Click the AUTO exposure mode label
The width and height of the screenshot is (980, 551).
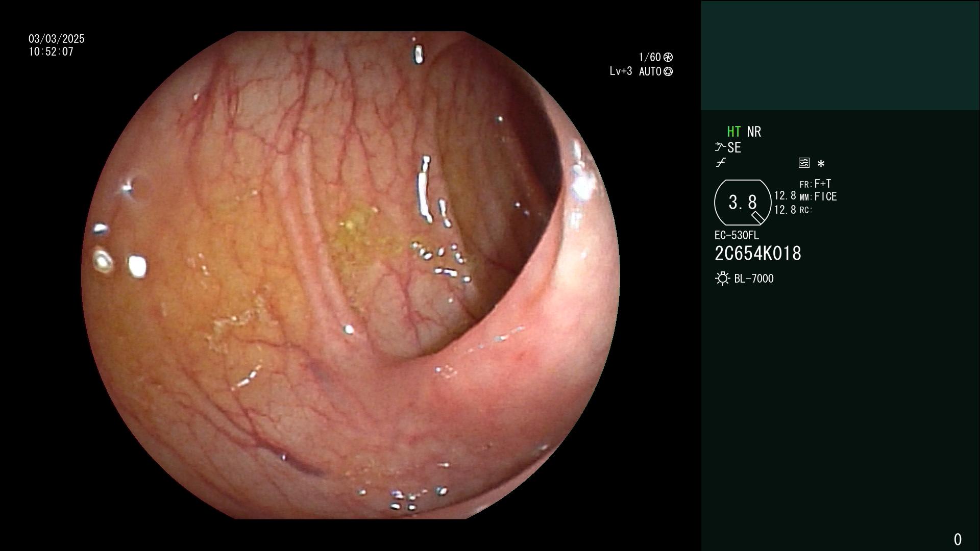click(x=650, y=71)
